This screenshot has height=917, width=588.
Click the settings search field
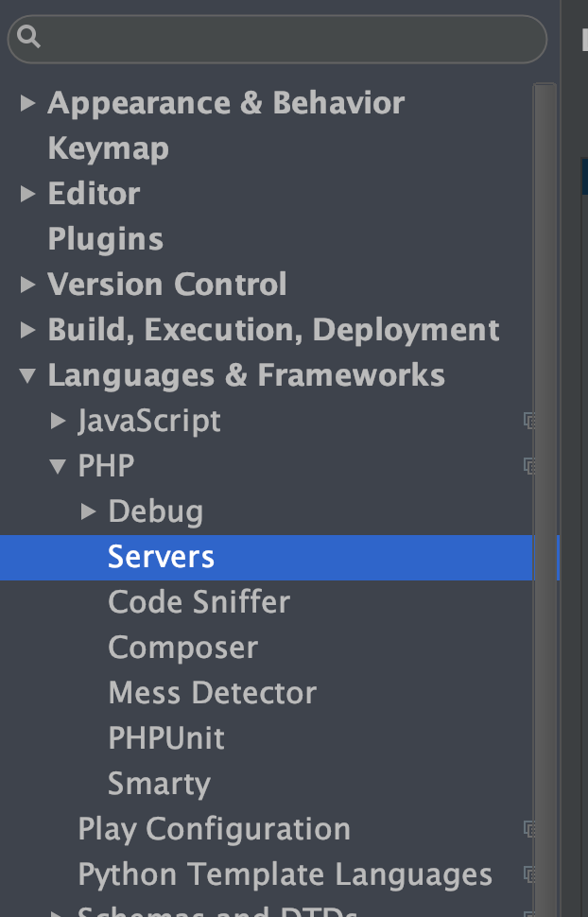click(277, 39)
